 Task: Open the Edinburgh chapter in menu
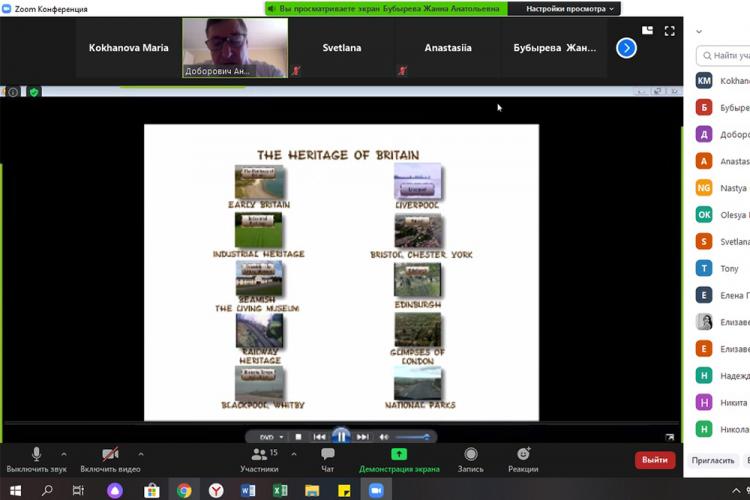pyautogui.click(x=417, y=280)
